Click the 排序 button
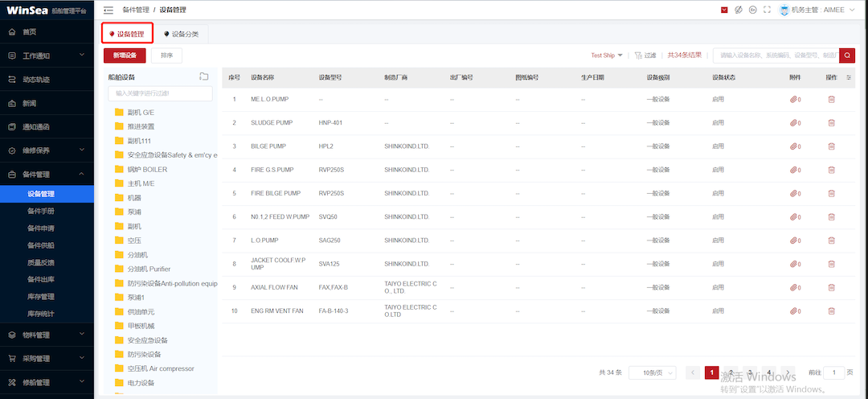This screenshot has height=399, width=868. [x=166, y=56]
